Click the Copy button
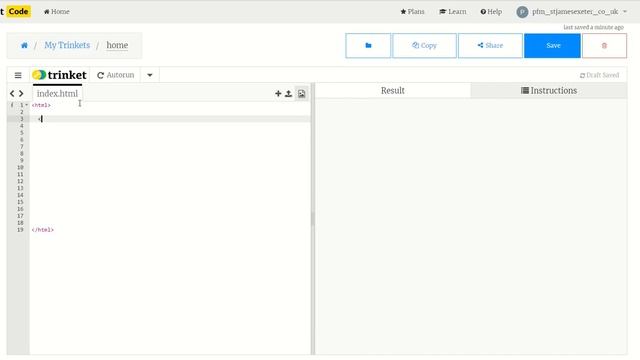This screenshot has width=640, height=360. (x=424, y=46)
